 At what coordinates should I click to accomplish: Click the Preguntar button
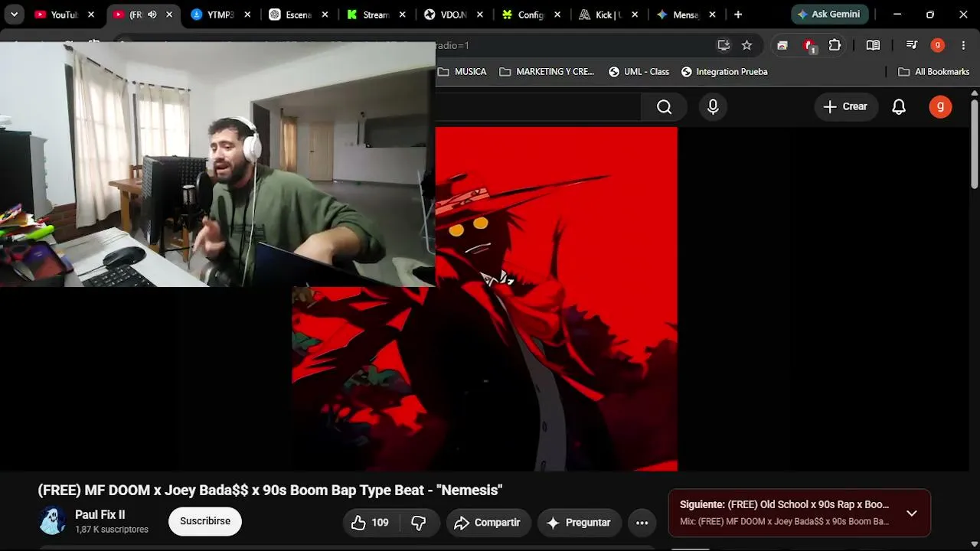579,523
